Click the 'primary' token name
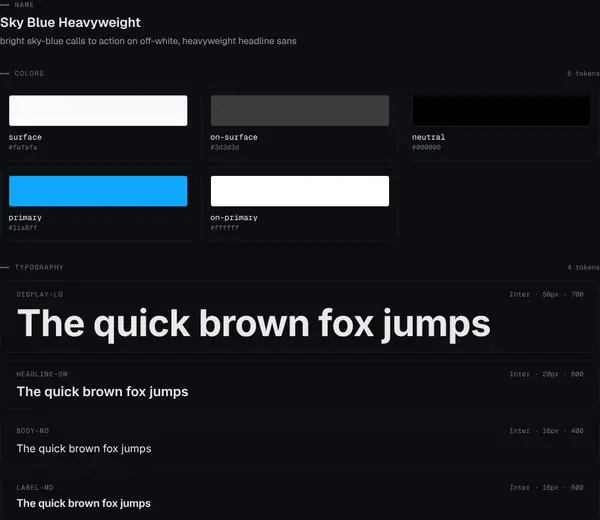 [x=25, y=218]
